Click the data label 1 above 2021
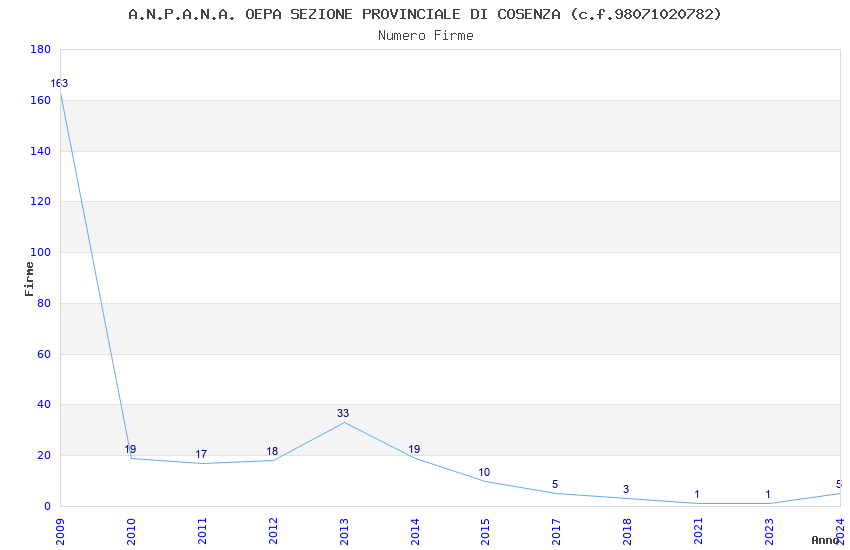The image size is (850, 550). pyautogui.click(x=697, y=495)
